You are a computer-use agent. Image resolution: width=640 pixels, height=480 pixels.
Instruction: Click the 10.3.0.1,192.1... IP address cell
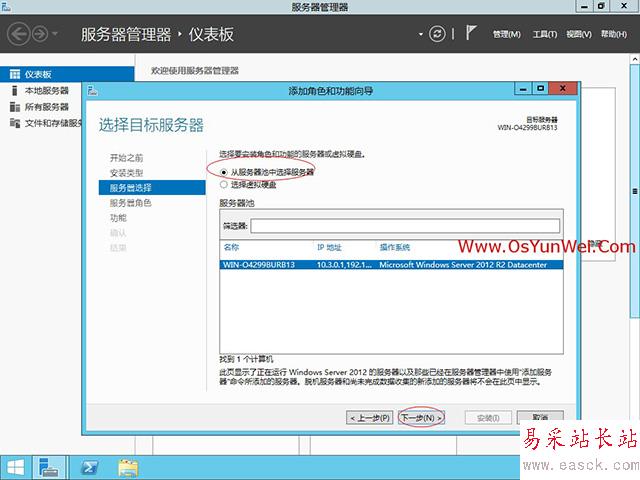click(344, 264)
